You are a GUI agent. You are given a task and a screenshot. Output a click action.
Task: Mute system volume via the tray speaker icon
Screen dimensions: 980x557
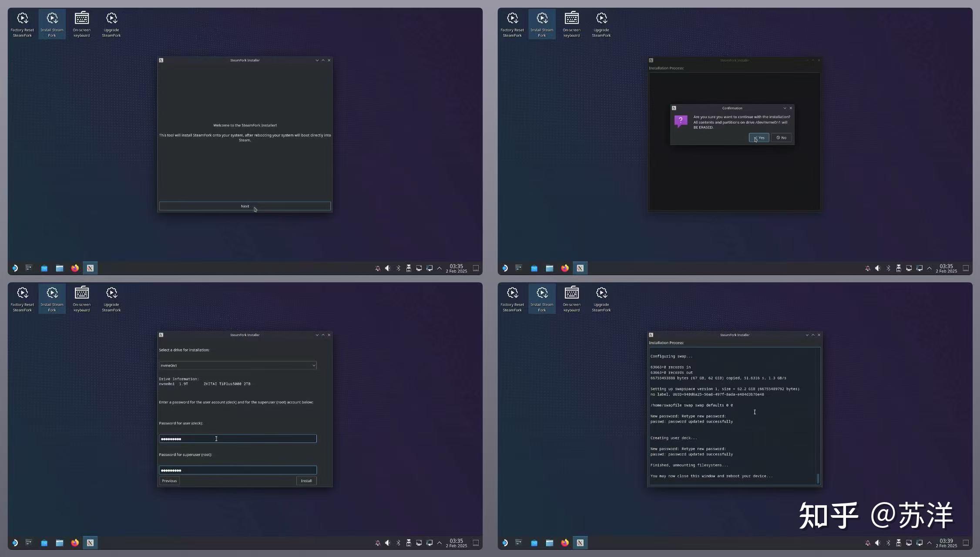click(387, 268)
